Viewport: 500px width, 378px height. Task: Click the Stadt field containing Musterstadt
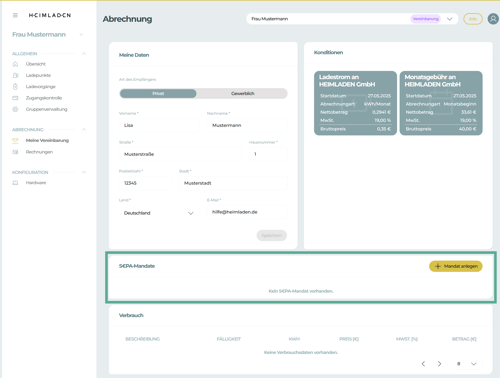233,183
